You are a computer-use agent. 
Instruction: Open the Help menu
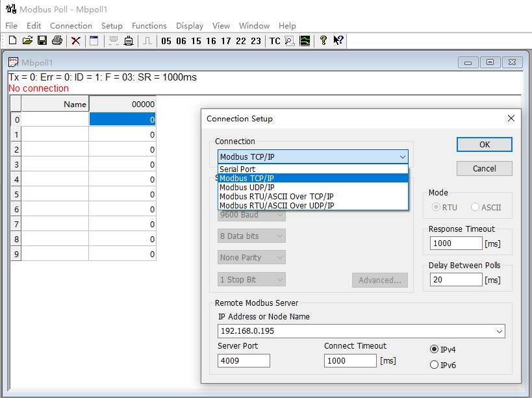[x=287, y=26]
